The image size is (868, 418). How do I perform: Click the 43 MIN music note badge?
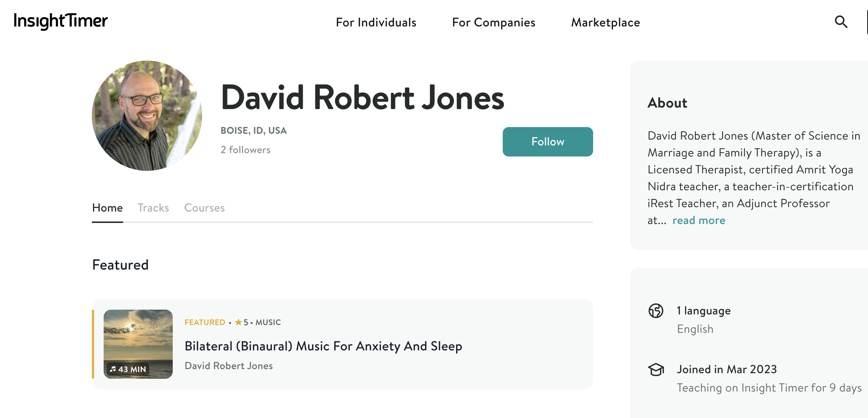pyautogui.click(x=128, y=369)
